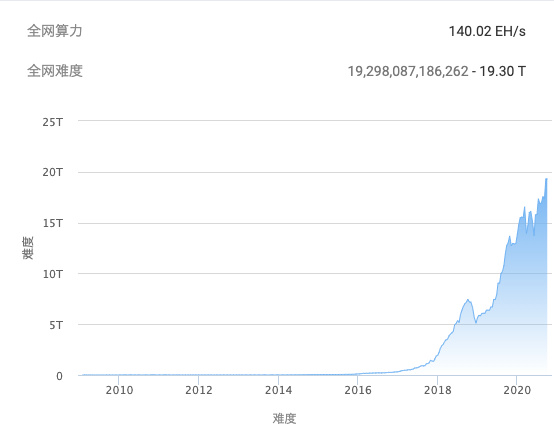Click the 2018 x-axis label
The height and width of the screenshot is (436, 554).
(438, 390)
